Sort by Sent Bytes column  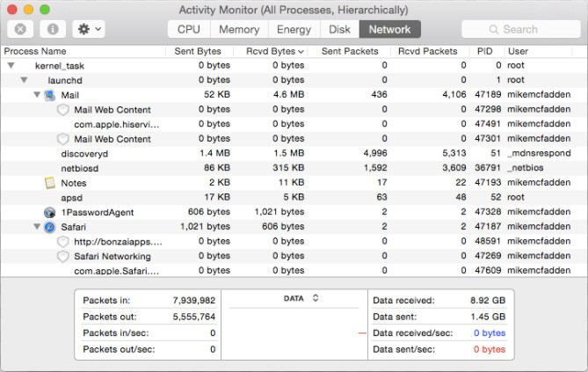[x=200, y=51]
